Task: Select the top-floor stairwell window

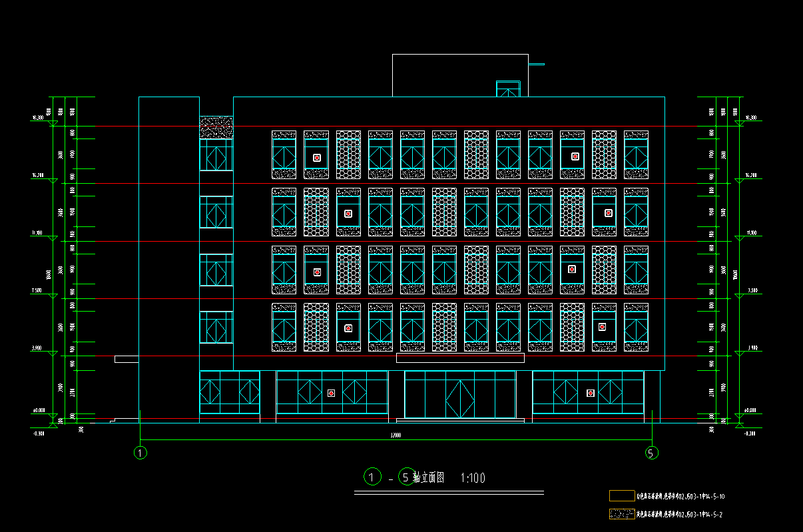Action: click(216, 158)
